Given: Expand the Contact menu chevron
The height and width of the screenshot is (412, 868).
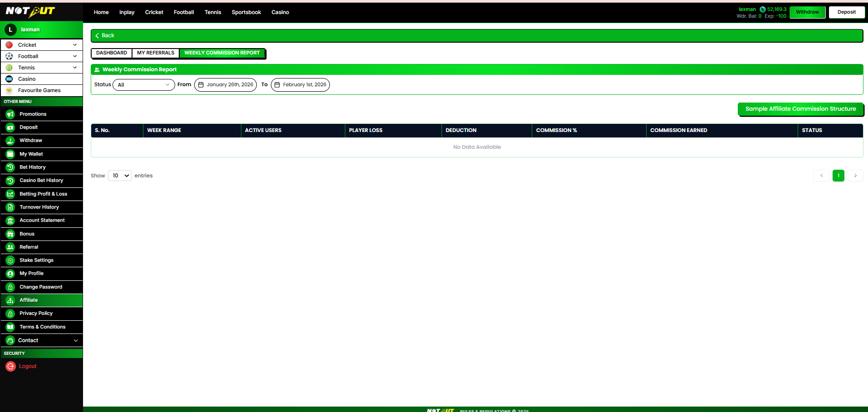Looking at the screenshot, I should tap(76, 340).
